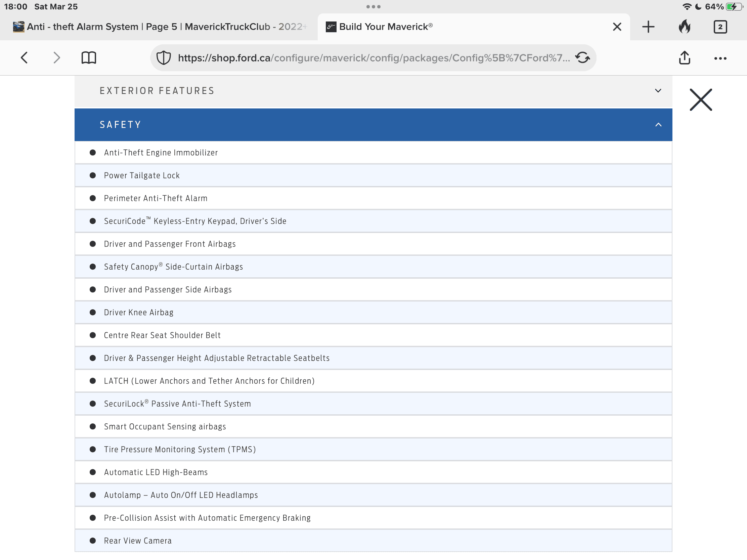The height and width of the screenshot is (560, 747).
Task: Expand the Exterior Features section
Action: pos(373,91)
